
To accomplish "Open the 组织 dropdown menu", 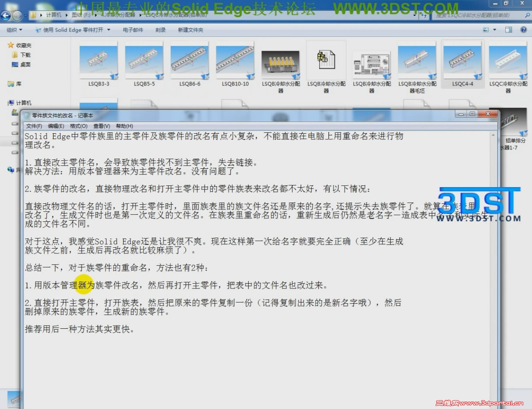I will (14, 30).
